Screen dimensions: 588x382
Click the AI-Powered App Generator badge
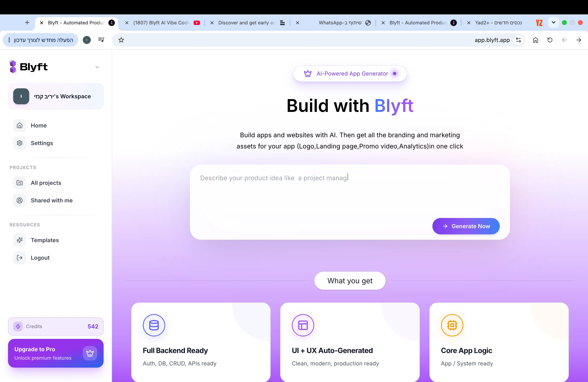tap(350, 74)
